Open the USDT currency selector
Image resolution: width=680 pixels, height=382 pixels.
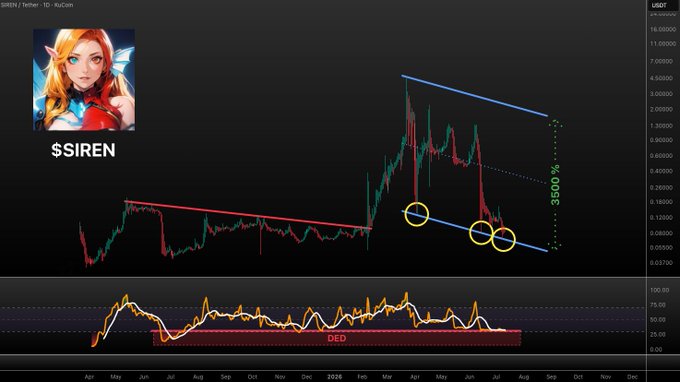[x=659, y=5]
